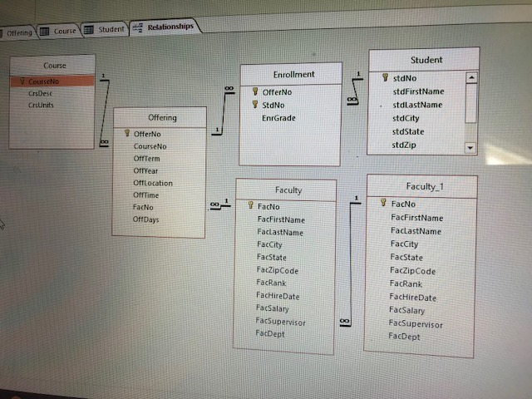
Task: Select the Student table title bar
Action: [x=424, y=60]
